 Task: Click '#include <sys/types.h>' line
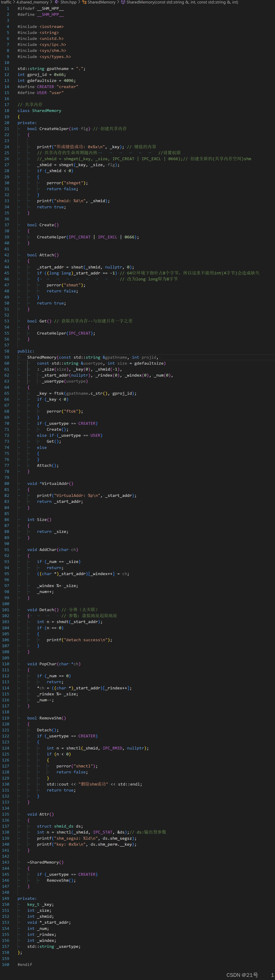click(44, 57)
